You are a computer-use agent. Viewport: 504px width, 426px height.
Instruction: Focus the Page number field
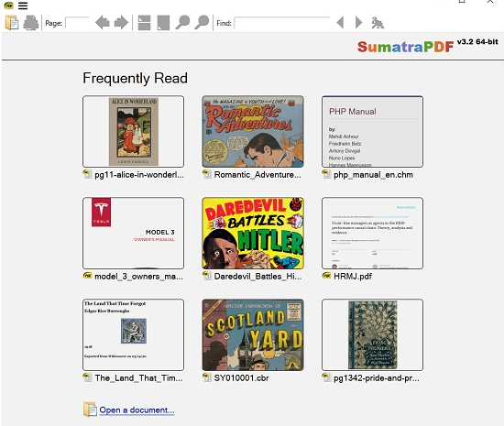click(x=77, y=23)
